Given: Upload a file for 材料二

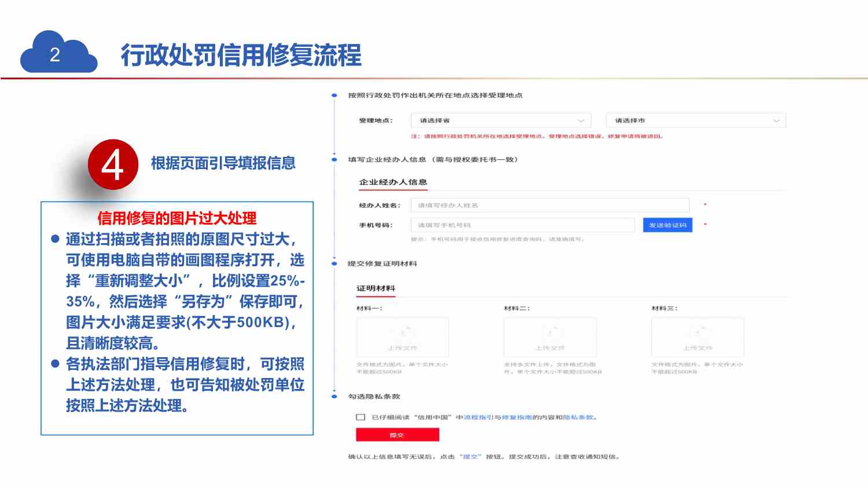Looking at the screenshot, I should click(550, 337).
